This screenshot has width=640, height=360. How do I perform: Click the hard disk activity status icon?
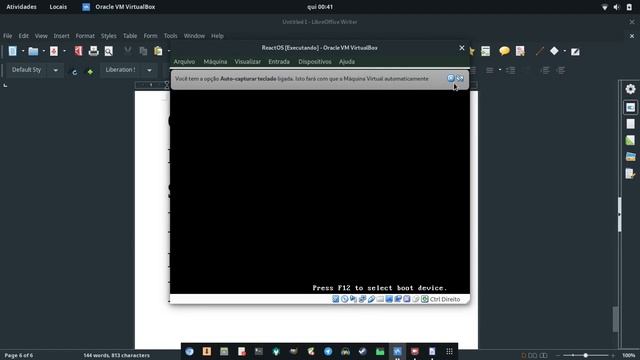coord(336,299)
